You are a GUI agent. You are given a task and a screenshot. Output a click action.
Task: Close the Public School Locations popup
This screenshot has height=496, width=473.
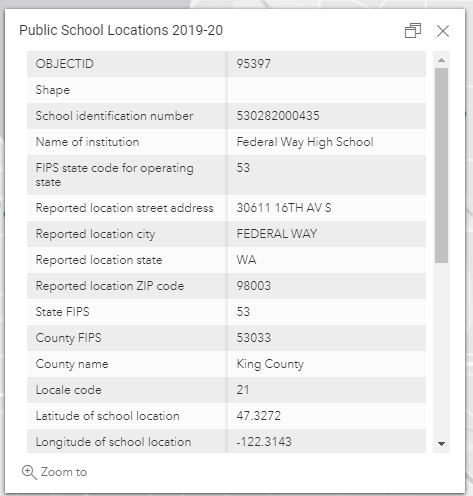[443, 31]
